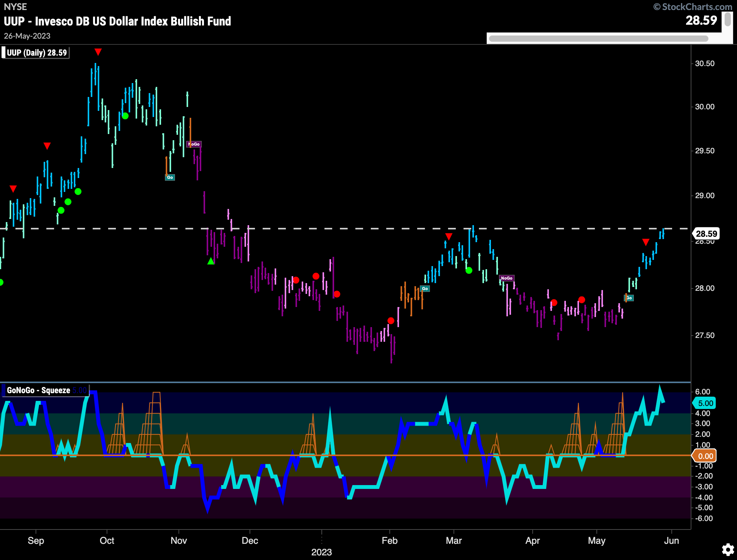Image resolution: width=737 pixels, height=560 pixels.
Task: Click the red triangle in late May
Action: coord(646,242)
